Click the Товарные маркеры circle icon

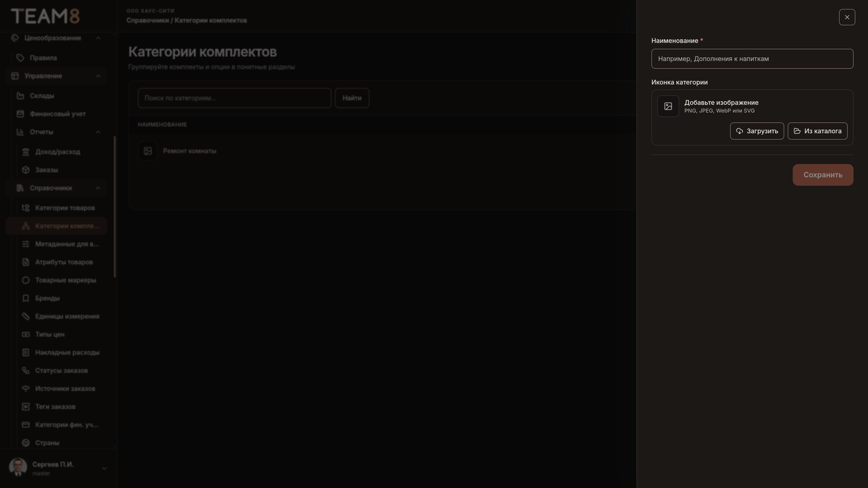25,280
